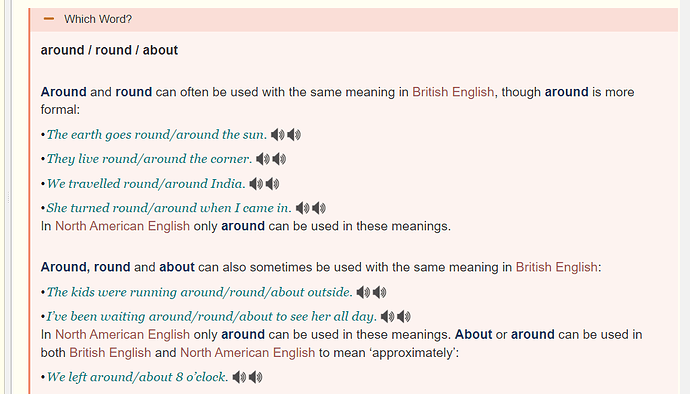
Task: Play first audio for 'I've been waiting' sentence
Action: (x=387, y=317)
